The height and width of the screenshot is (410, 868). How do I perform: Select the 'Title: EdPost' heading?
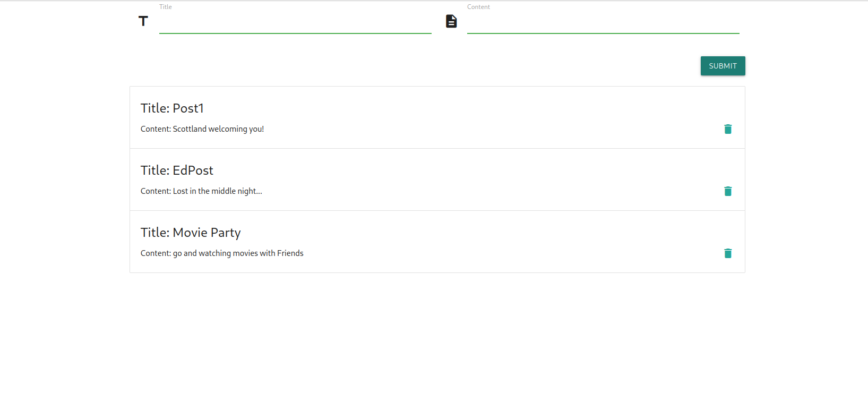click(177, 170)
